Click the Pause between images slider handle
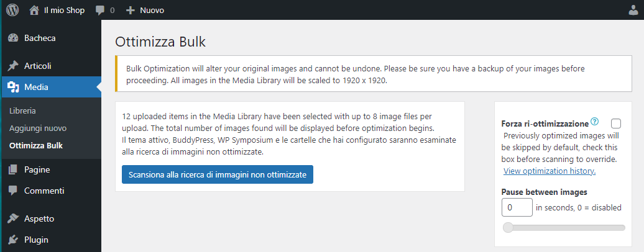Viewport: 644px width, 252px height. pyautogui.click(x=508, y=227)
